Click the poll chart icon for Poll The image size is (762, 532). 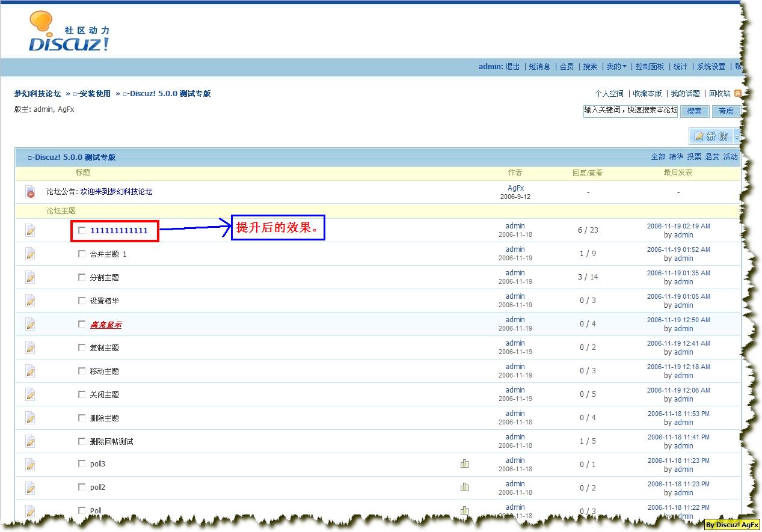(x=464, y=510)
